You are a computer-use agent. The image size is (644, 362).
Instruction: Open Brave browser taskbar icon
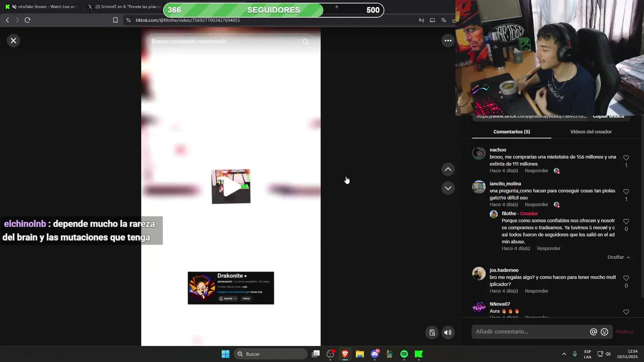[x=345, y=354]
